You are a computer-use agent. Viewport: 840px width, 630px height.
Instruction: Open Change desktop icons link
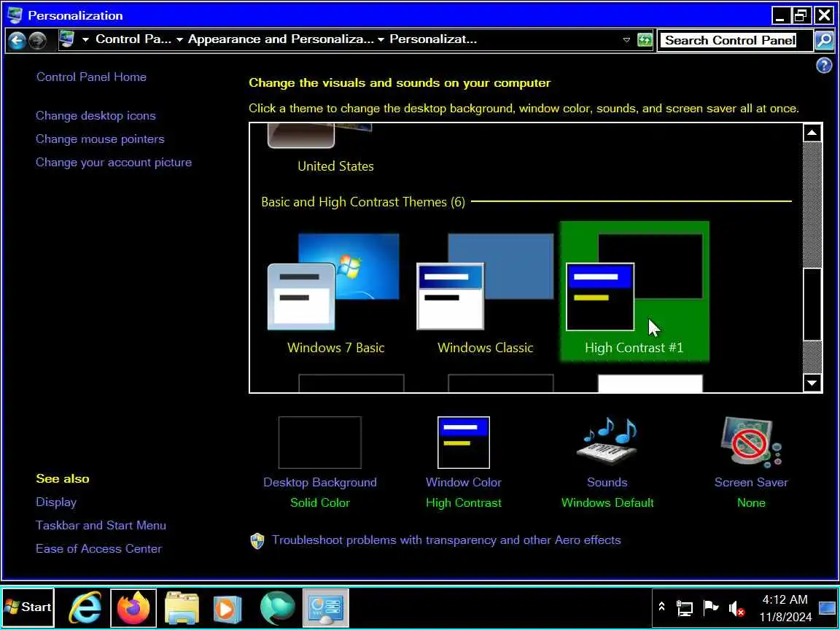click(x=96, y=116)
